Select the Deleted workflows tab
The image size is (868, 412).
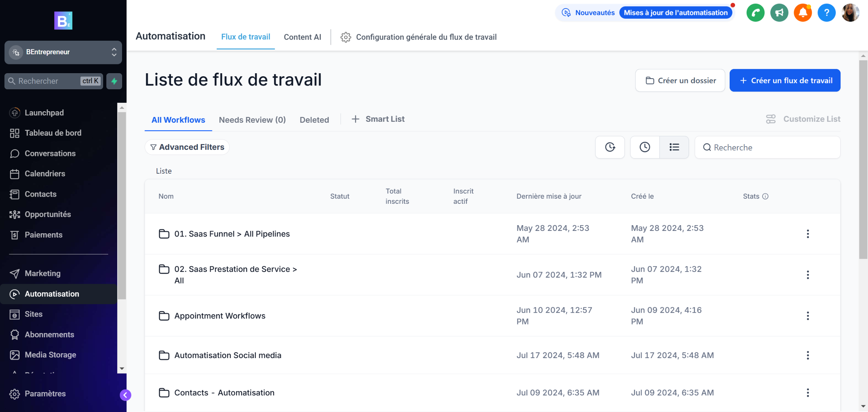314,120
